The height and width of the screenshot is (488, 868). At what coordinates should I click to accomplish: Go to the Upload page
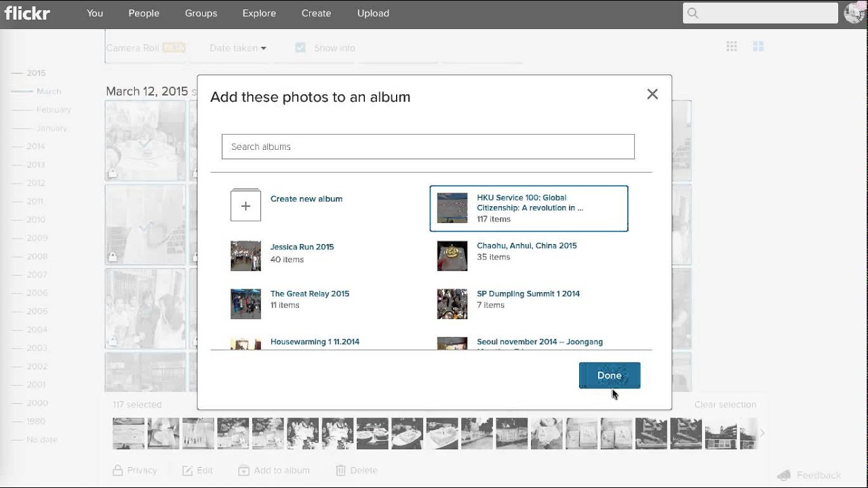[x=373, y=13]
